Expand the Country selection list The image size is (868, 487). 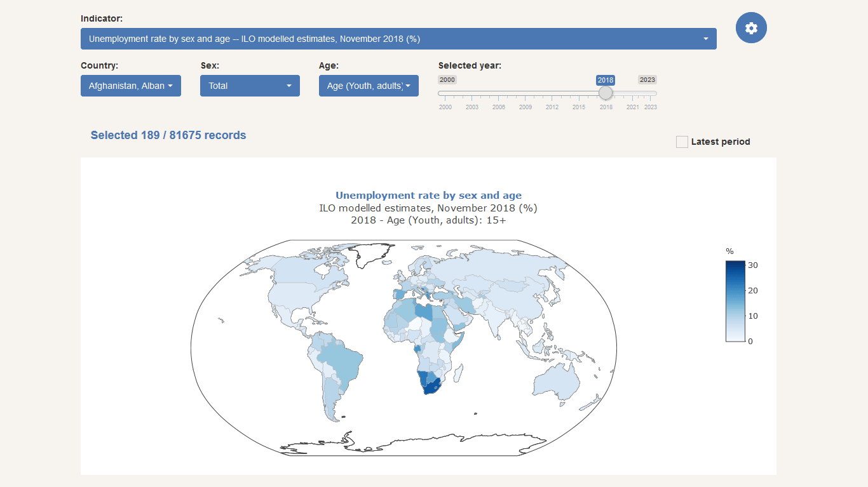(x=130, y=86)
